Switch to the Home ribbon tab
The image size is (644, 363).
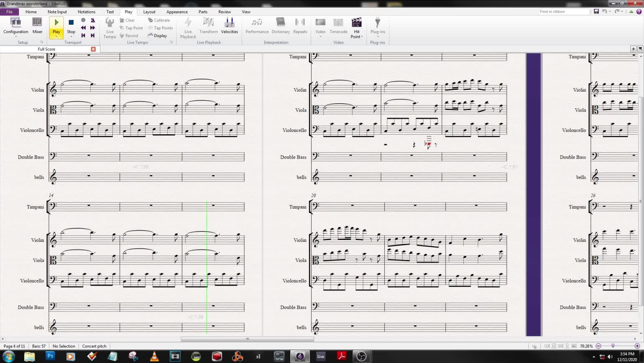(31, 12)
